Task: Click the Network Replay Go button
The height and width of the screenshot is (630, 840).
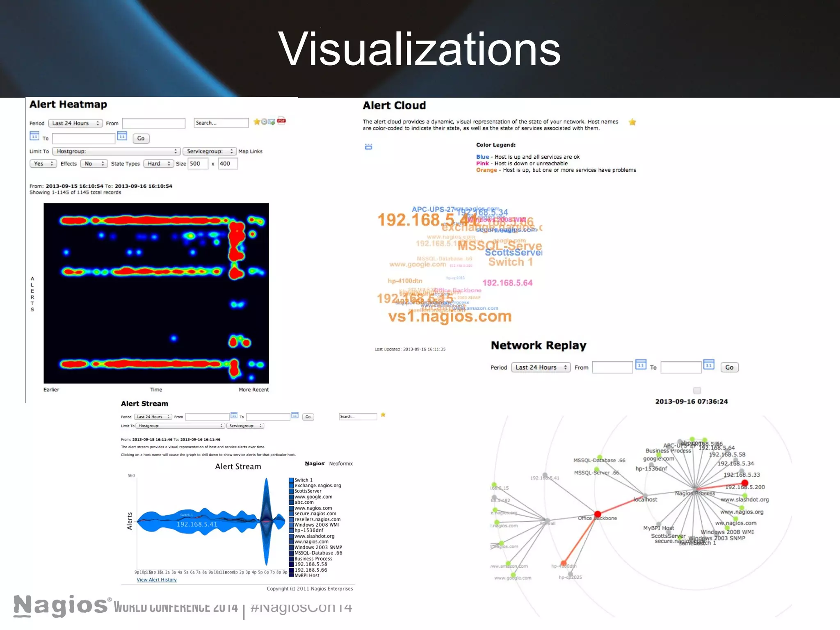Action: (x=729, y=367)
